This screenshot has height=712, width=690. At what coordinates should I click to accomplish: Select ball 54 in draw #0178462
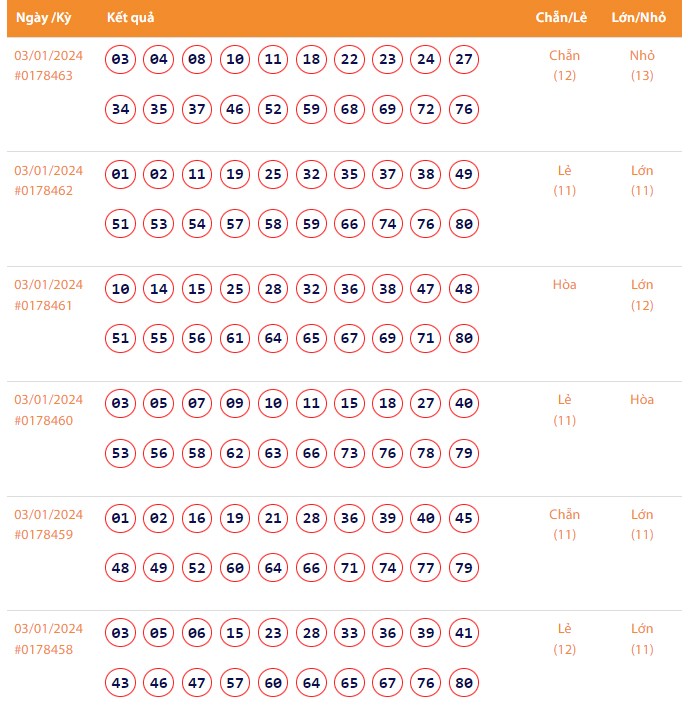click(x=197, y=224)
